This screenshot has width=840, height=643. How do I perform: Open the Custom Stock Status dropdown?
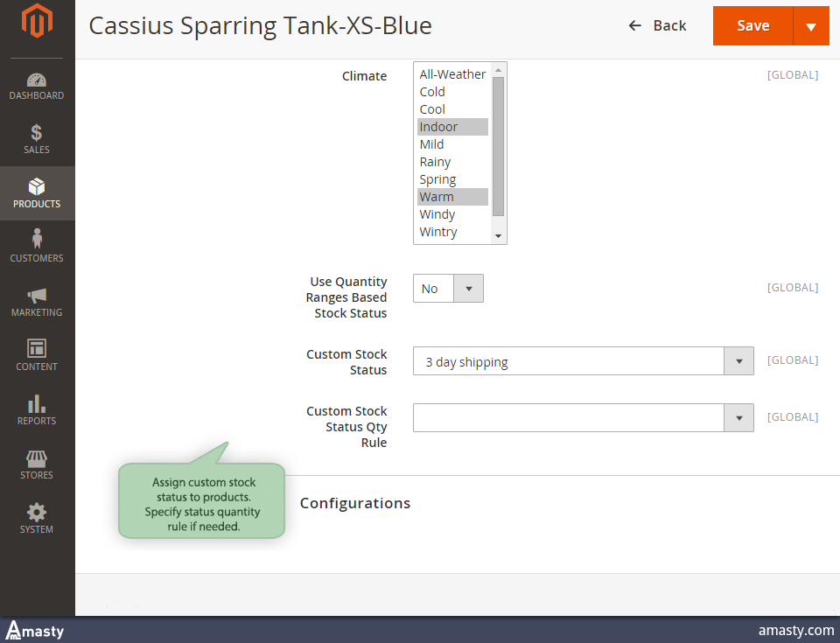[x=583, y=361]
